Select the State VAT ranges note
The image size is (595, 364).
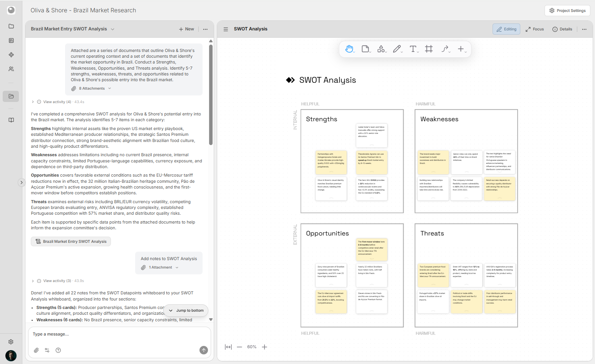pos(466,275)
